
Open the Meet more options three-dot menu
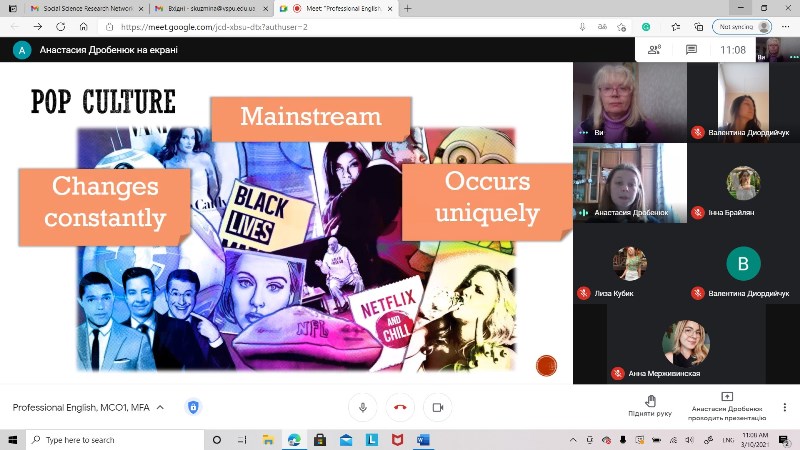click(785, 407)
